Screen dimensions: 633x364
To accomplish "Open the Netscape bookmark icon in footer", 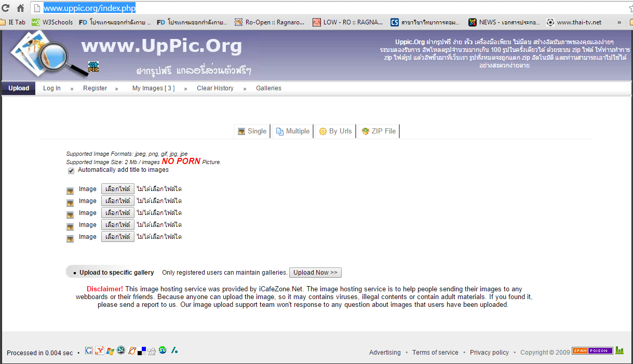I will [x=121, y=350].
